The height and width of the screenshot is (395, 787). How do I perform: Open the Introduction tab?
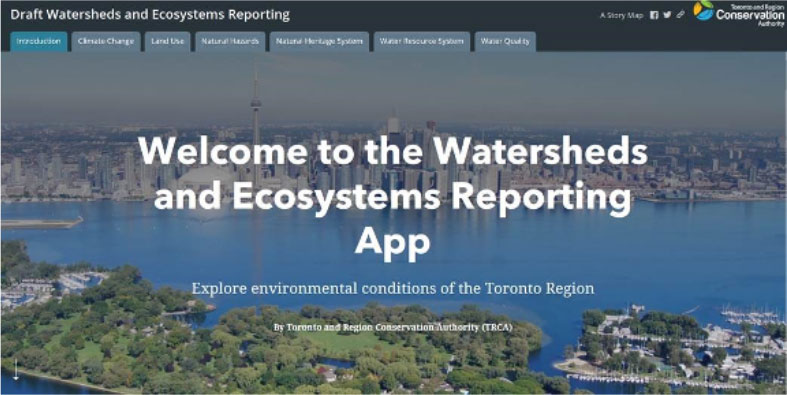point(39,42)
